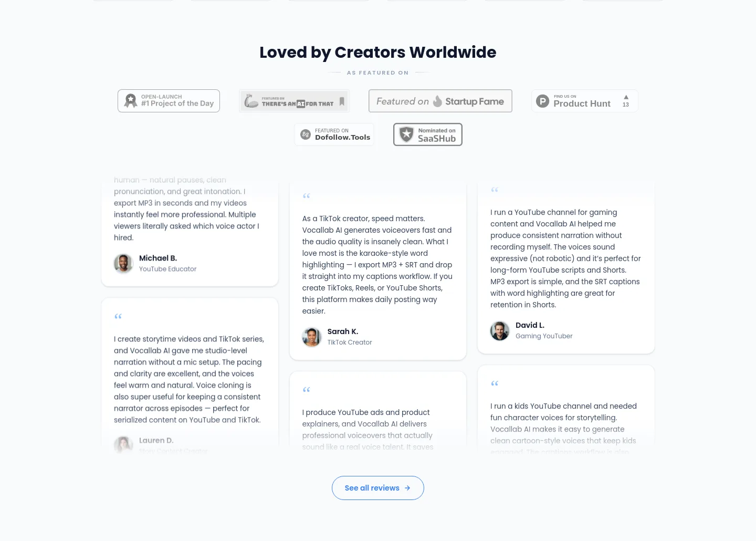Click the Dofollow.Tools round logo icon
The height and width of the screenshot is (541, 756).
[306, 134]
